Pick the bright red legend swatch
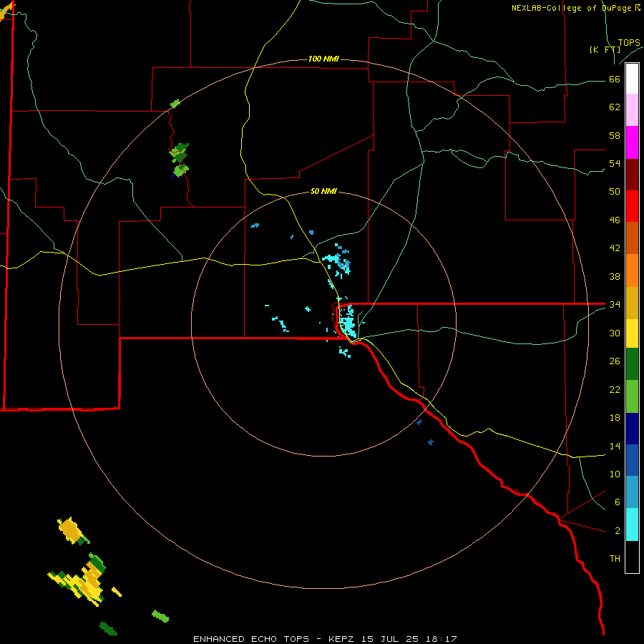This screenshot has height=644, width=644. pos(632,206)
